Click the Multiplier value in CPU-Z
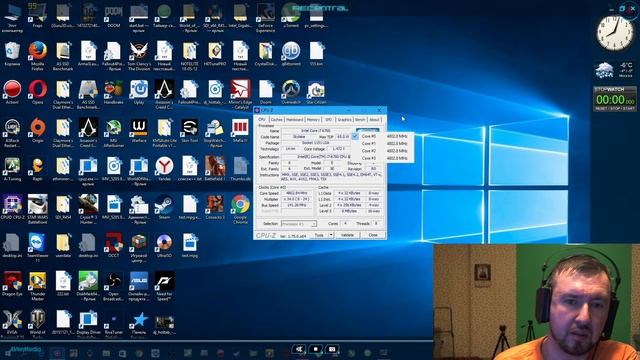Image resolution: width=640 pixels, height=360 pixels. click(297, 199)
